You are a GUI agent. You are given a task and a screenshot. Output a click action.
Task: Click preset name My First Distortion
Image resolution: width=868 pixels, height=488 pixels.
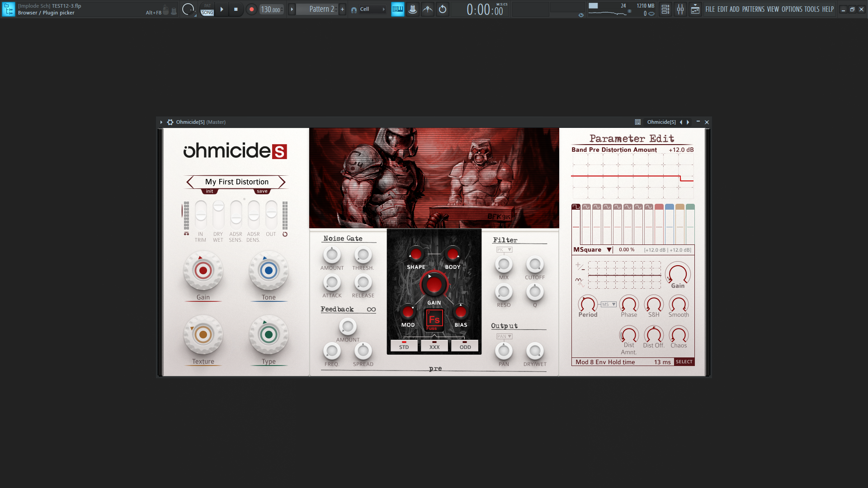pyautogui.click(x=237, y=182)
